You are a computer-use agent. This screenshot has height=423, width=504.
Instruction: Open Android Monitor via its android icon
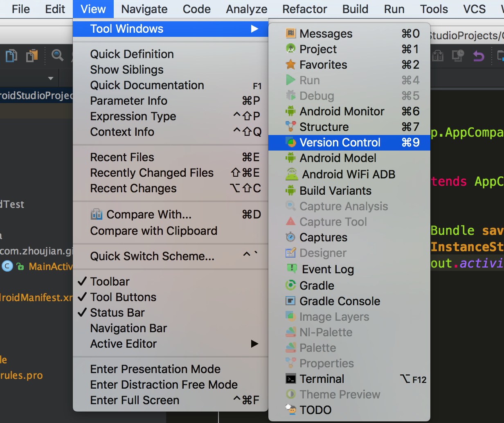291,111
